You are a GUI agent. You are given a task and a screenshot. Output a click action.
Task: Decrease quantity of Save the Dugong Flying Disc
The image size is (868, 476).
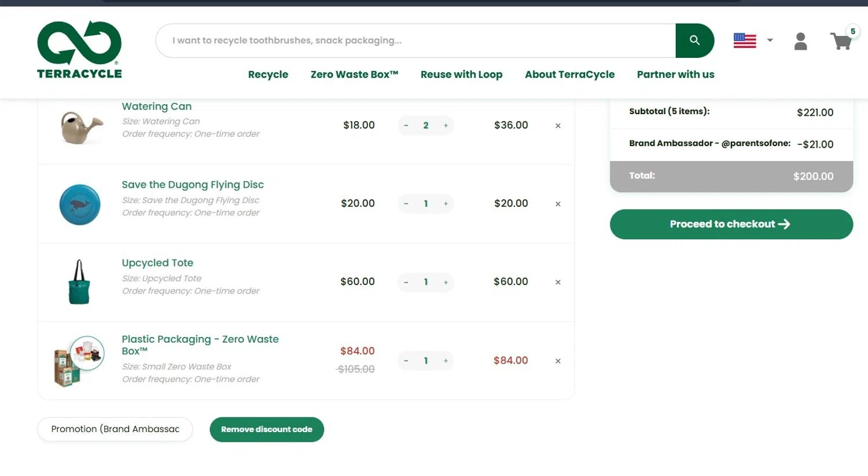point(406,204)
